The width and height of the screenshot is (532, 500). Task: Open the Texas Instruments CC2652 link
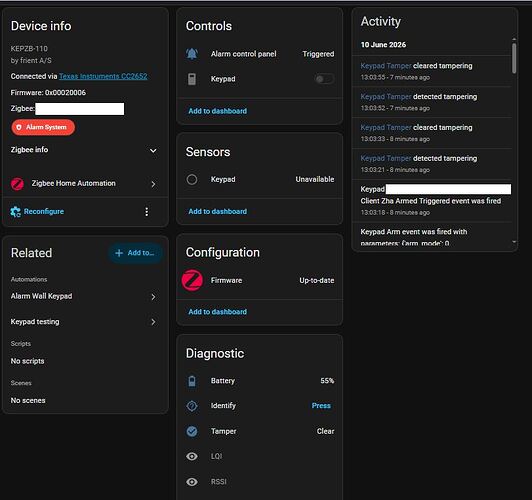click(103, 76)
